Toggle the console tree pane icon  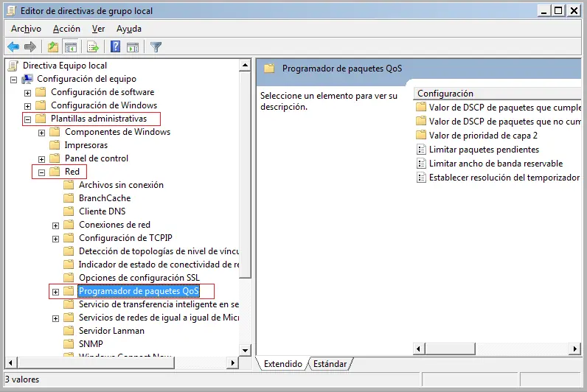point(71,47)
